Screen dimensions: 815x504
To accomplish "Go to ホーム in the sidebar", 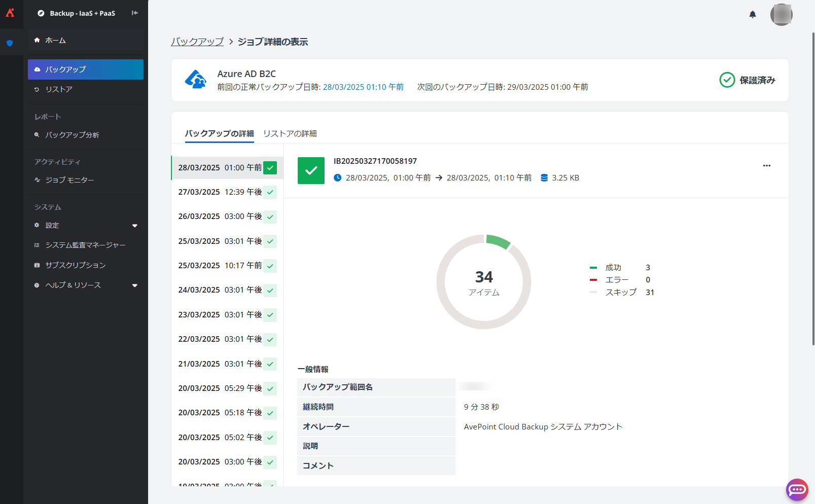I will pos(86,40).
